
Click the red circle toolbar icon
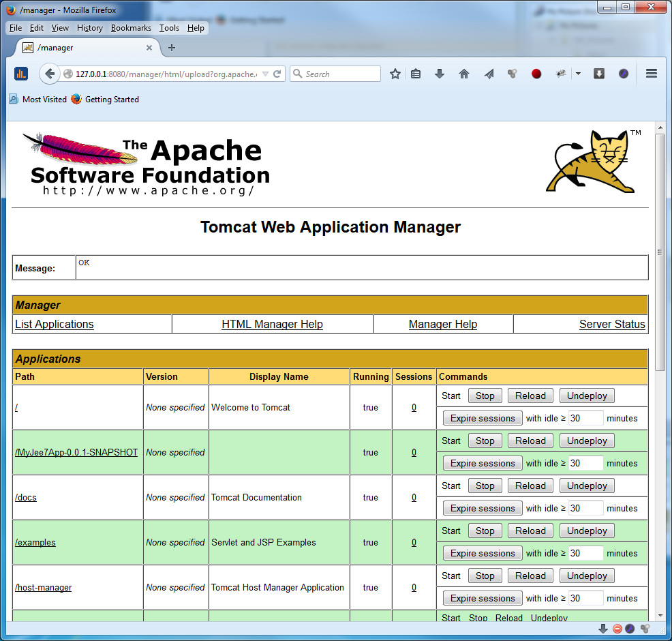click(536, 74)
